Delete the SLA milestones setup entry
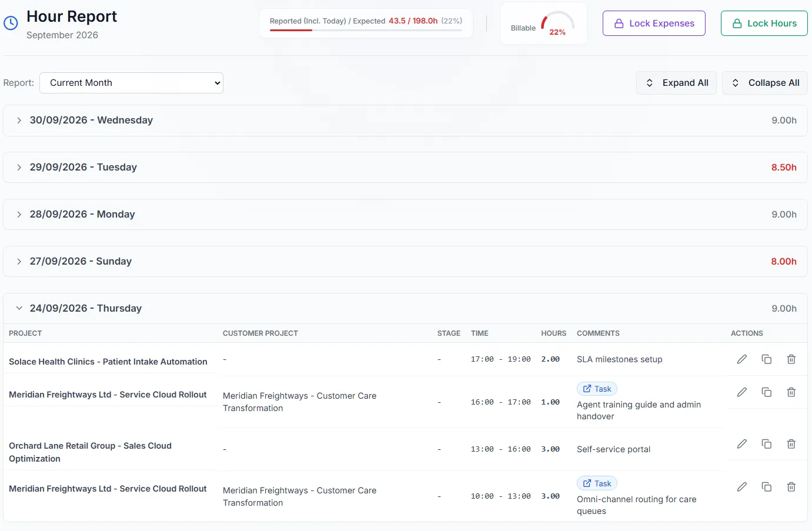Image resolution: width=812 pixels, height=531 pixels. 791,359
